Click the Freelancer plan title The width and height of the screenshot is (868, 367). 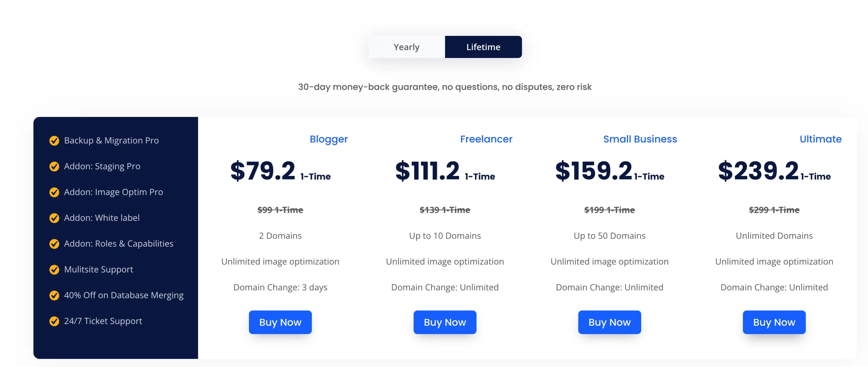coord(486,139)
